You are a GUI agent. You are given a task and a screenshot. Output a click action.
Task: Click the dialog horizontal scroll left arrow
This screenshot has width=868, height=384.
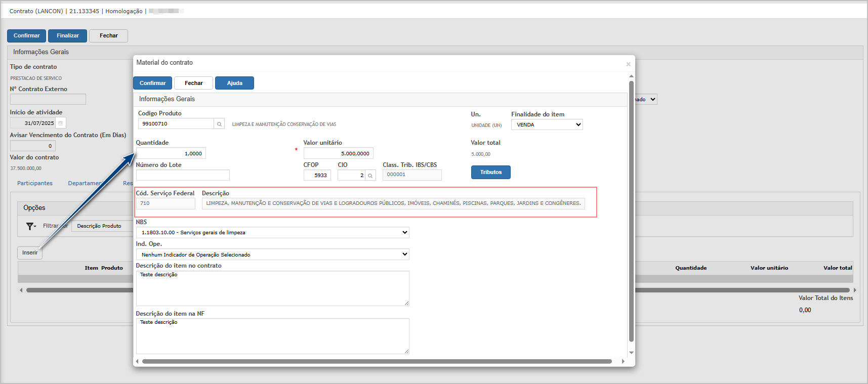tap(137, 361)
